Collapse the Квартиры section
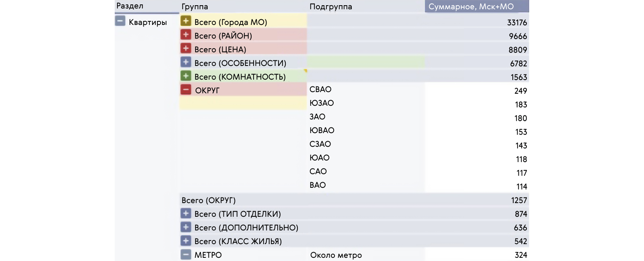 [120, 21]
